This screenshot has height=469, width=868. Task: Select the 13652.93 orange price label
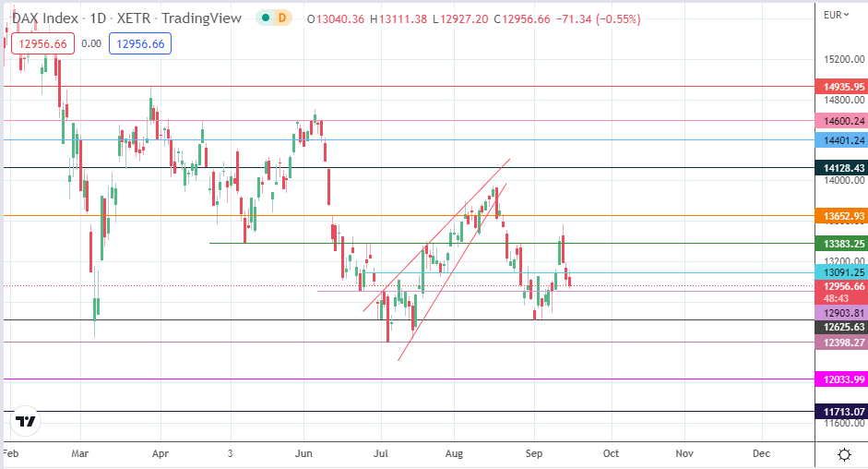pos(841,216)
